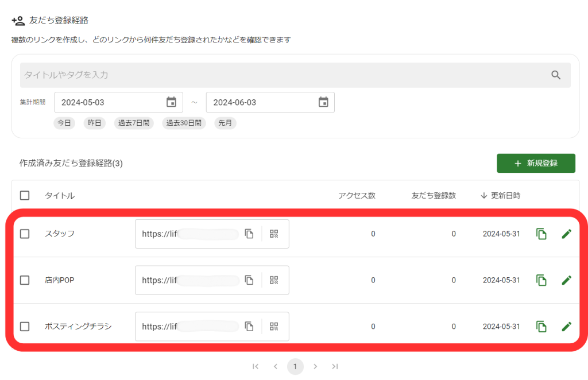This screenshot has width=588, height=380.
Task: Open the end date calendar icon
Action: (324, 102)
